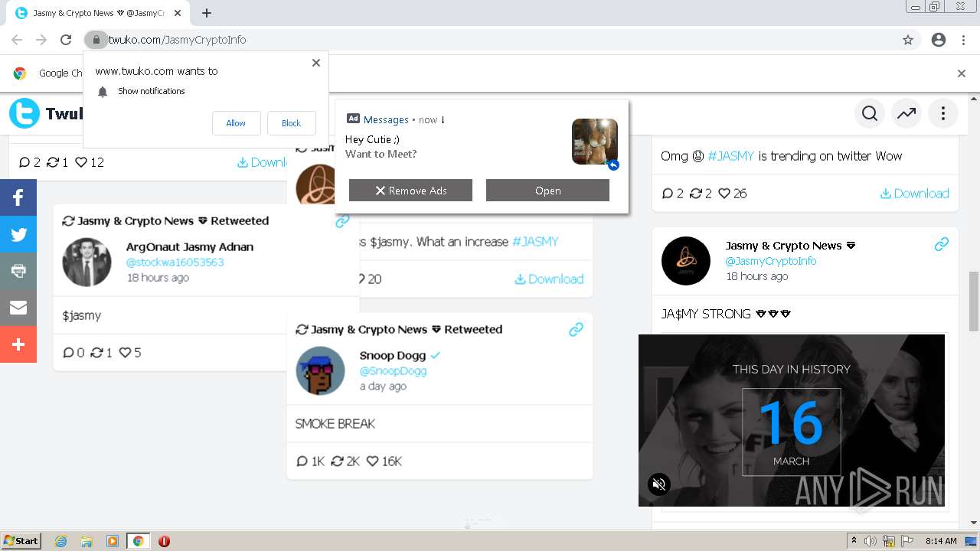Image resolution: width=980 pixels, height=551 pixels.
Task: Download the 'What an increase' tweet
Action: point(549,279)
